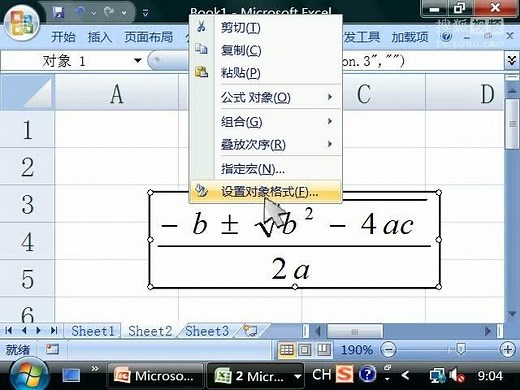520x390 pixels.
Task: Switch to Sheet1 tab
Action: (x=93, y=331)
